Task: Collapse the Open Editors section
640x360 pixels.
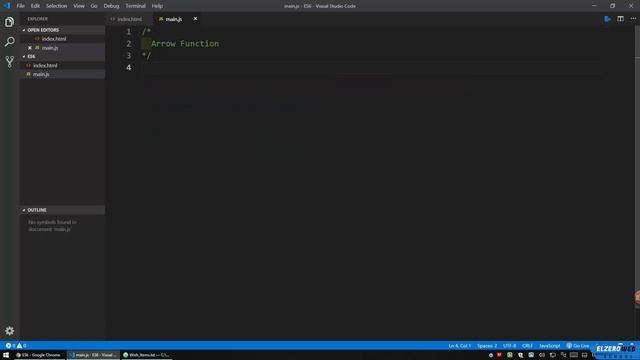Action: (43, 30)
